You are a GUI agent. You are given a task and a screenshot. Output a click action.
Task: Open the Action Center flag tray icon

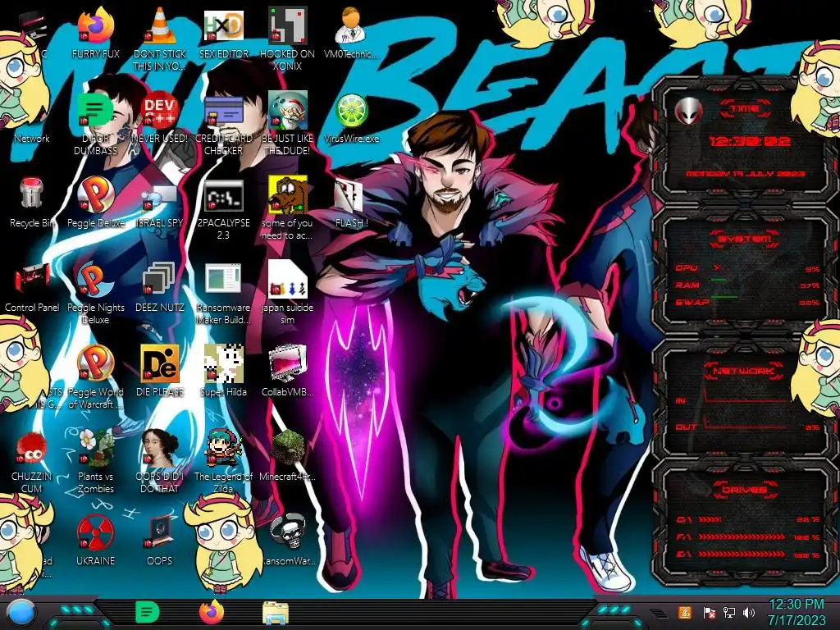(x=709, y=612)
